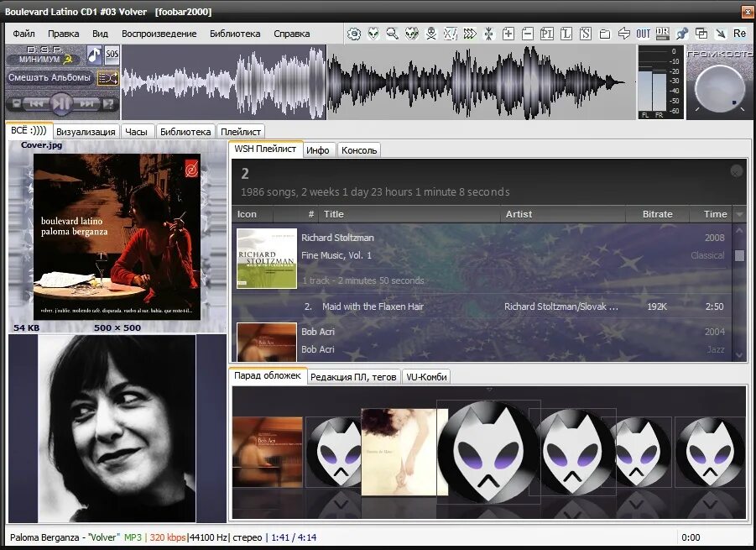
Task: Click the Смешать Альбомы button
Action: coord(50,77)
